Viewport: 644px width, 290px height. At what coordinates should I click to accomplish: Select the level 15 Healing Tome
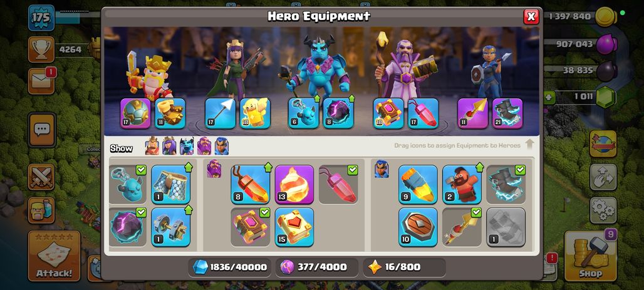(294, 227)
